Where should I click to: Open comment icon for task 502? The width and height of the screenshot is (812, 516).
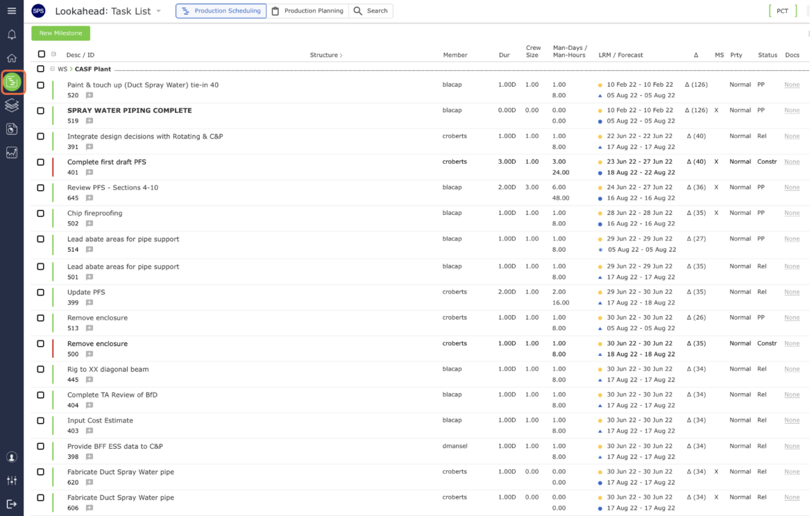tap(90, 223)
